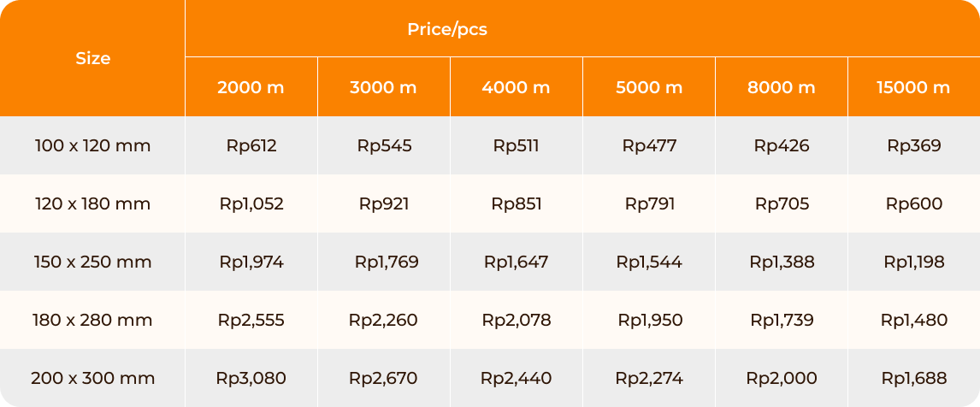Click the 150 x 250 mm row label

pyautogui.click(x=92, y=262)
